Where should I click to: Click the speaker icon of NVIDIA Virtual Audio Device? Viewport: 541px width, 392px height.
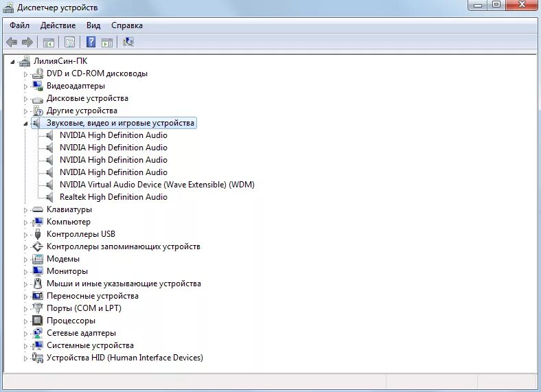coord(49,185)
